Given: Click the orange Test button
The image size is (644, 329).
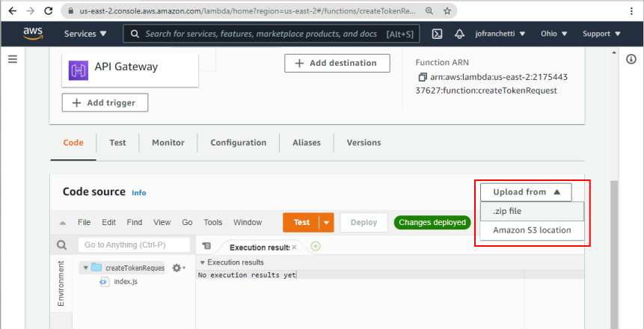Looking at the screenshot, I should point(301,223).
